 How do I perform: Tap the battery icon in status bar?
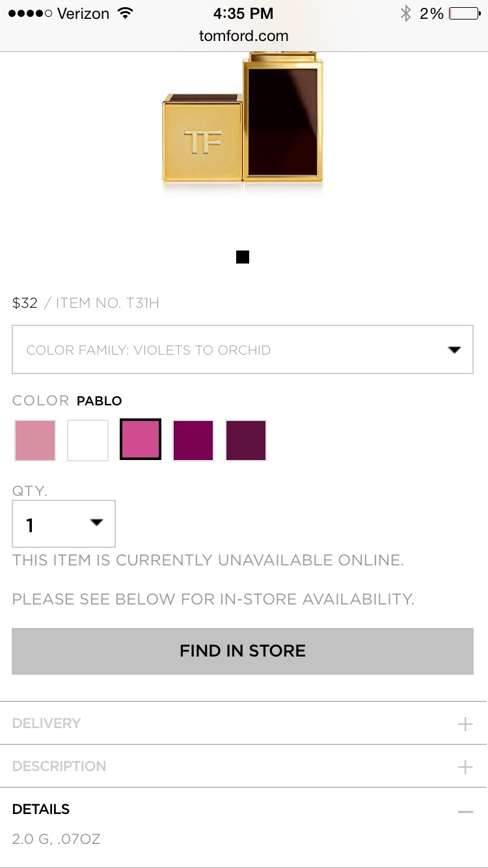click(x=465, y=13)
